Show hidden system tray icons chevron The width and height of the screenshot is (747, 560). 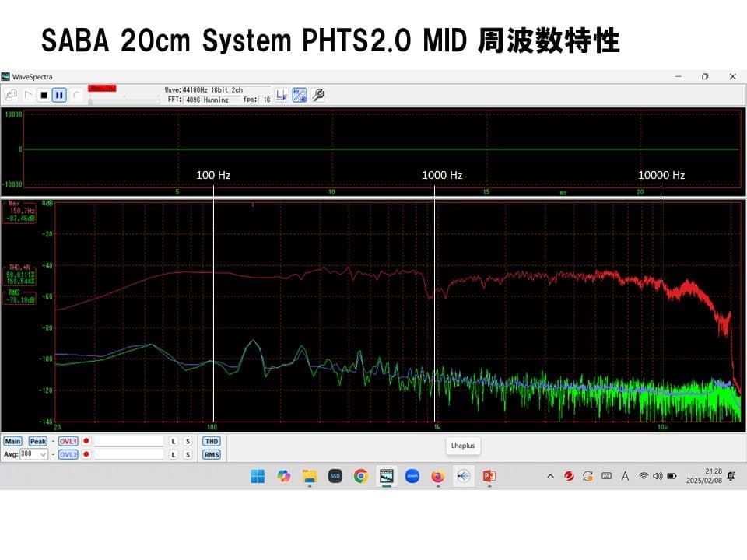click(x=550, y=476)
